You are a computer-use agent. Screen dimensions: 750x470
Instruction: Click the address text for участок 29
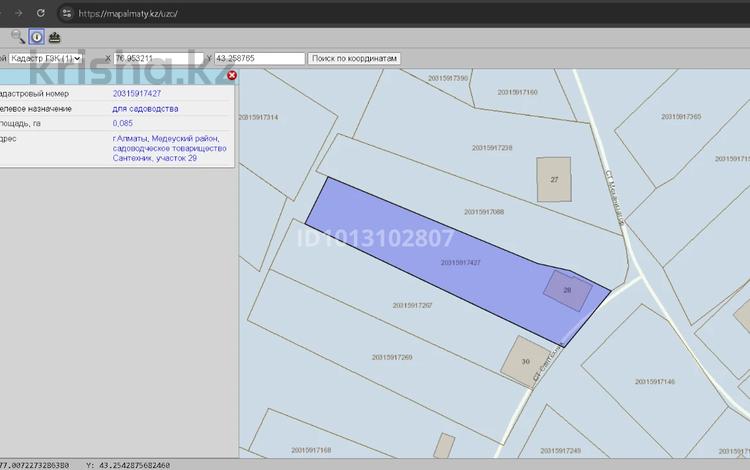[x=169, y=148]
